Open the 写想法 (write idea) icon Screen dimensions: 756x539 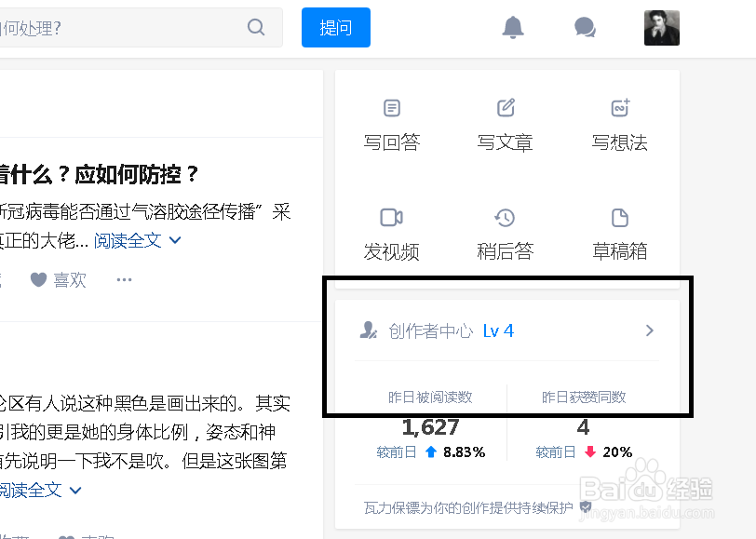(x=619, y=107)
